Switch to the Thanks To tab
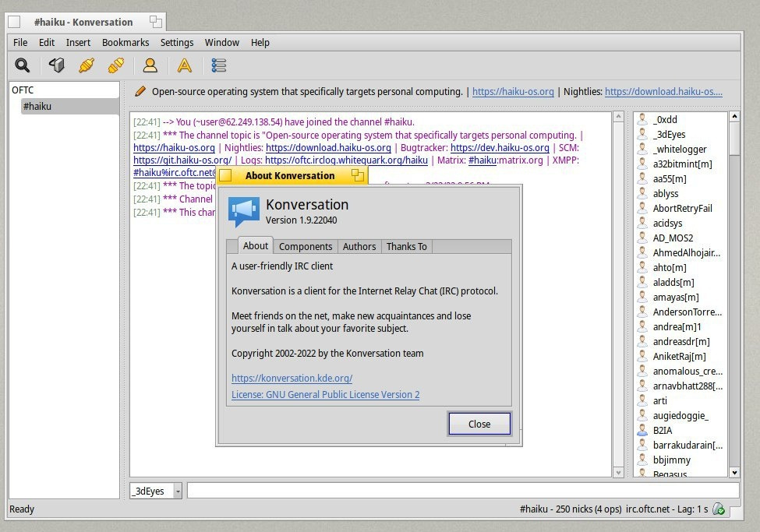 pyautogui.click(x=407, y=247)
